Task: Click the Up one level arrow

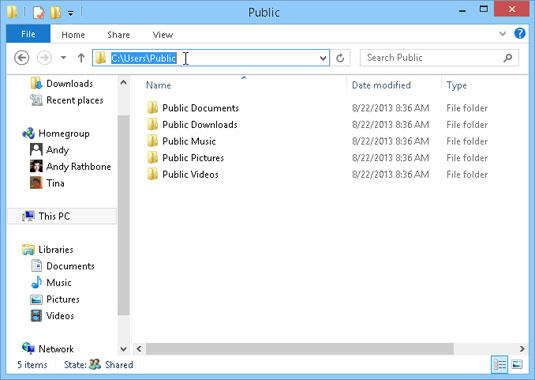Action: [81, 58]
